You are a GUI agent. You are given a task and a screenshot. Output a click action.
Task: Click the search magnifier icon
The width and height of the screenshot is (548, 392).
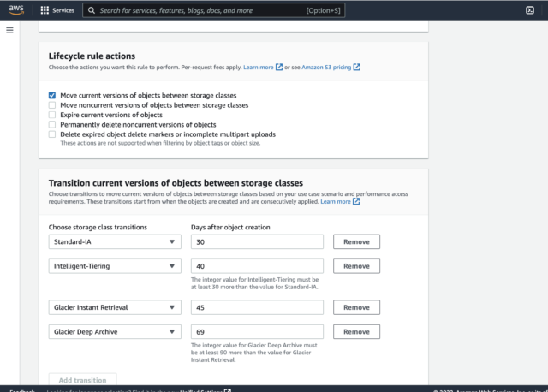point(92,10)
